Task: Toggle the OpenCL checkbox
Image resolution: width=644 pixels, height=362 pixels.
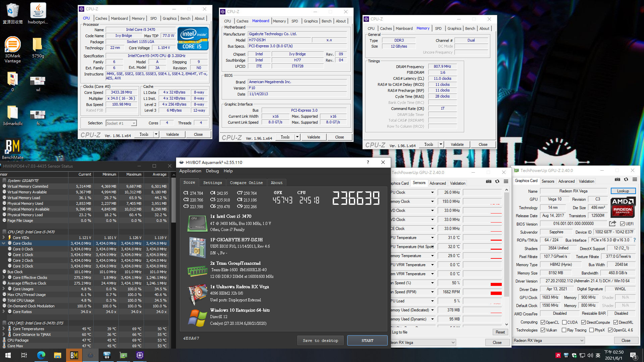Action: (543, 322)
